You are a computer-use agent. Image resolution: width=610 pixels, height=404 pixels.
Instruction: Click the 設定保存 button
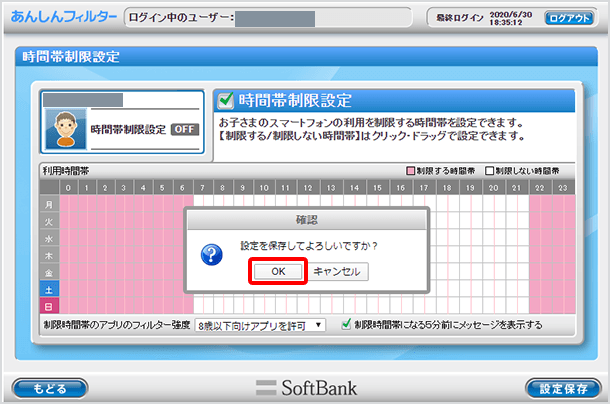(x=562, y=387)
